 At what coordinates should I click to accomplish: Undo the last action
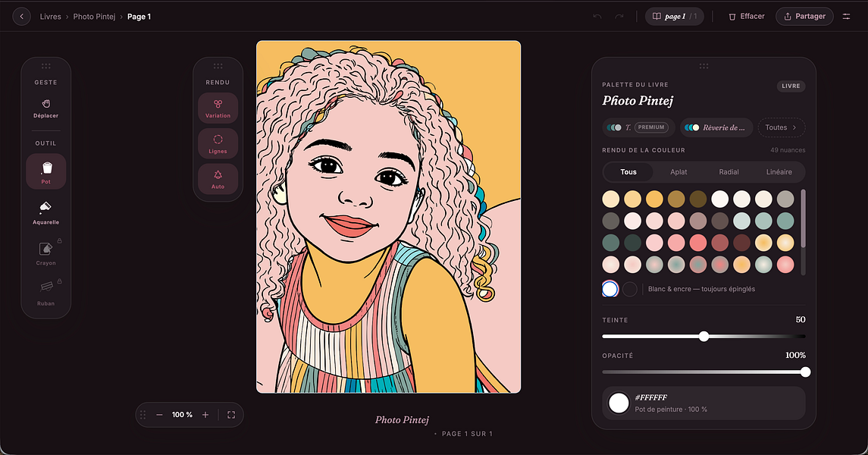pyautogui.click(x=597, y=17)
